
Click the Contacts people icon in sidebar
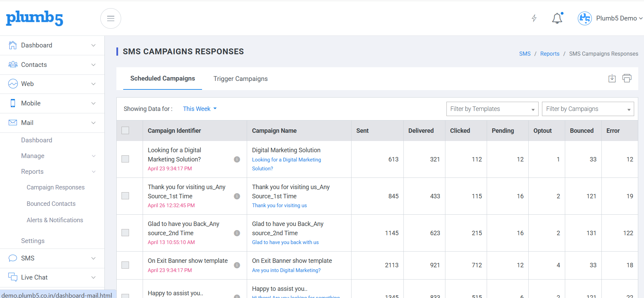pos(13,65)
